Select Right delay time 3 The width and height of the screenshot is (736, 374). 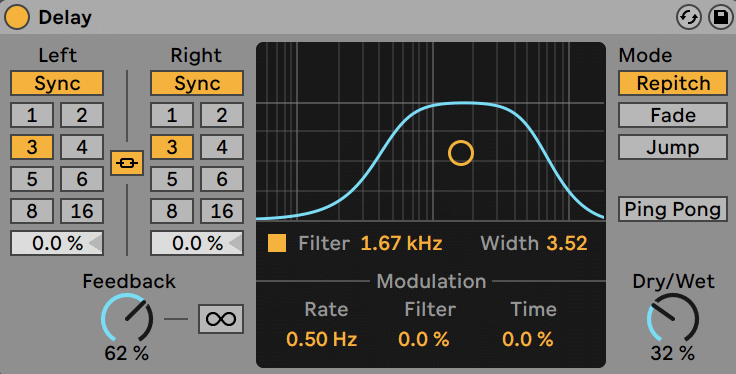[172, 147]
